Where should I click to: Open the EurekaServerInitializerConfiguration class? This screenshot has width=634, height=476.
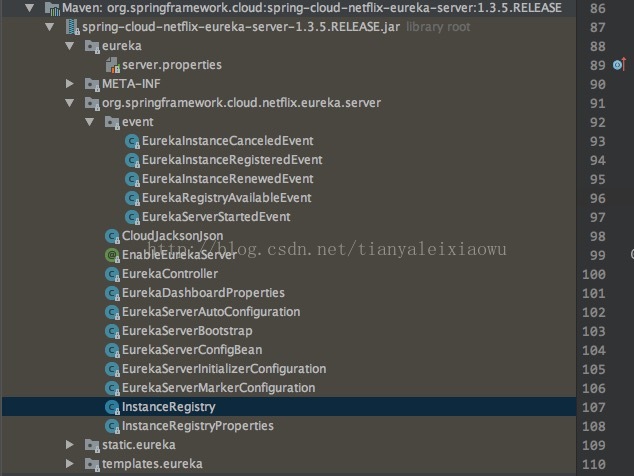(x=224, y=369)
